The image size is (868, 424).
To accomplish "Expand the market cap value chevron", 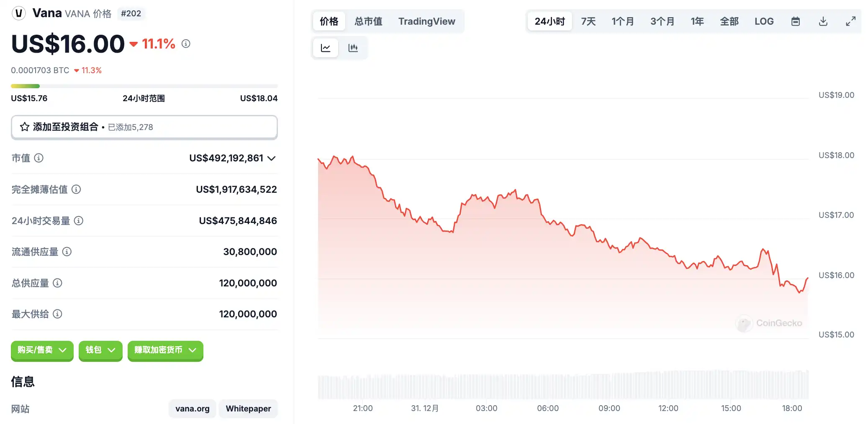I will [x=272, y=158].
